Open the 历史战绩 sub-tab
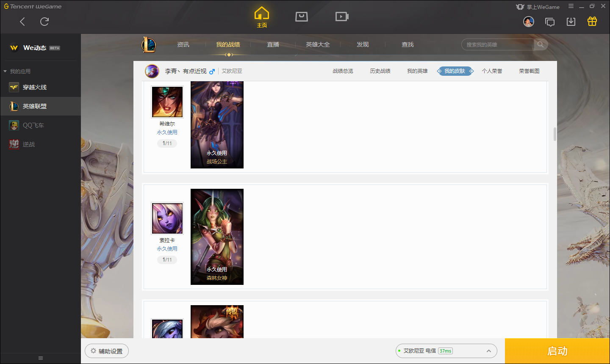 (x=380, y=71)
